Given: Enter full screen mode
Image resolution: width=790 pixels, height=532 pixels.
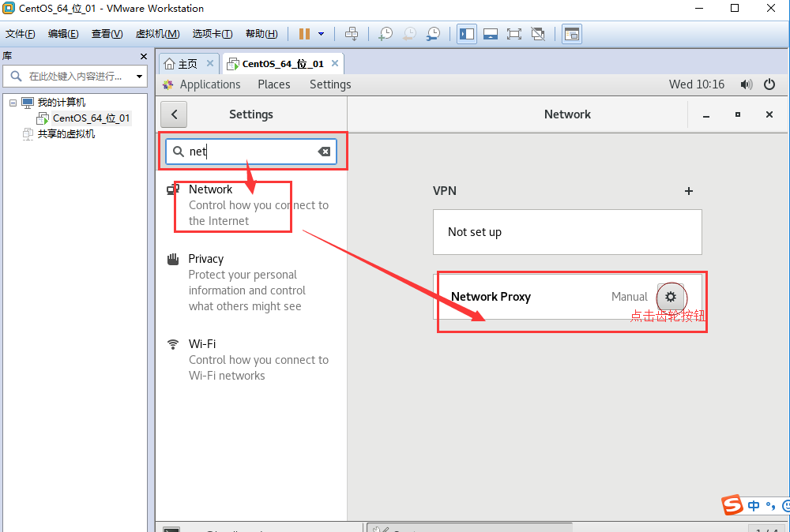Looking at the screenshot, I should [514, 34].
